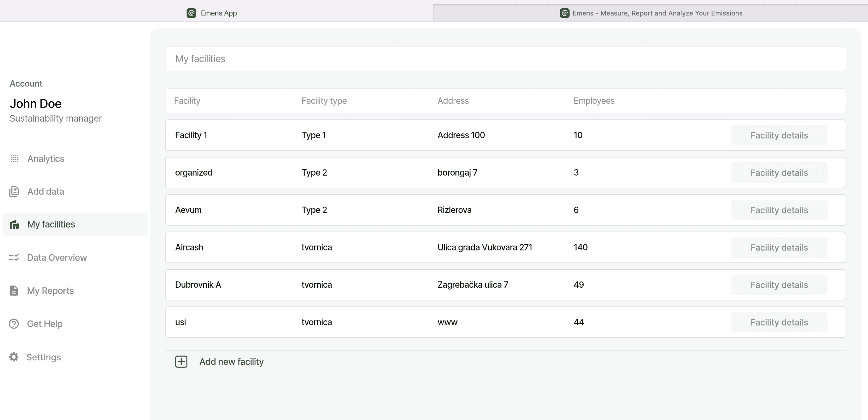Expand the Facility type column header

(x=324, y=101)
